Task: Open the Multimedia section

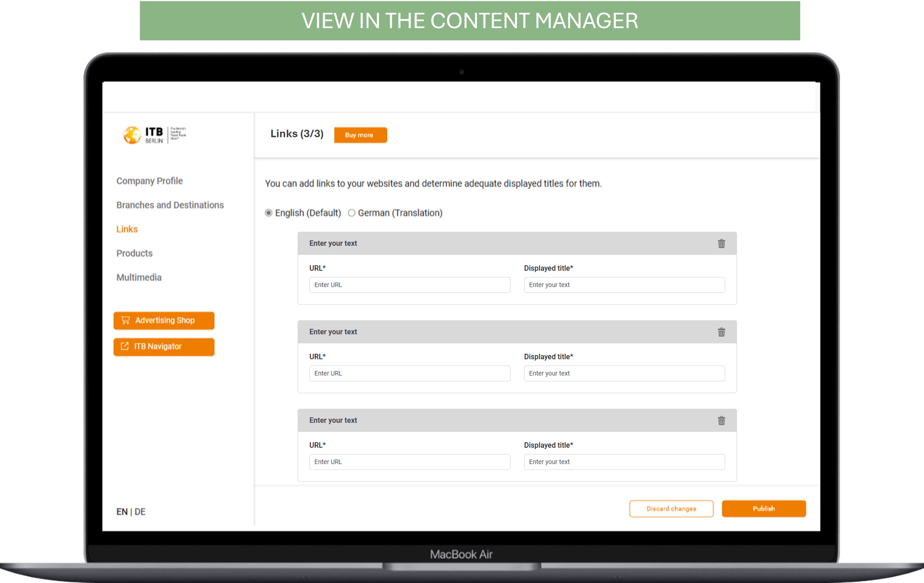Action: coord(139,277)
